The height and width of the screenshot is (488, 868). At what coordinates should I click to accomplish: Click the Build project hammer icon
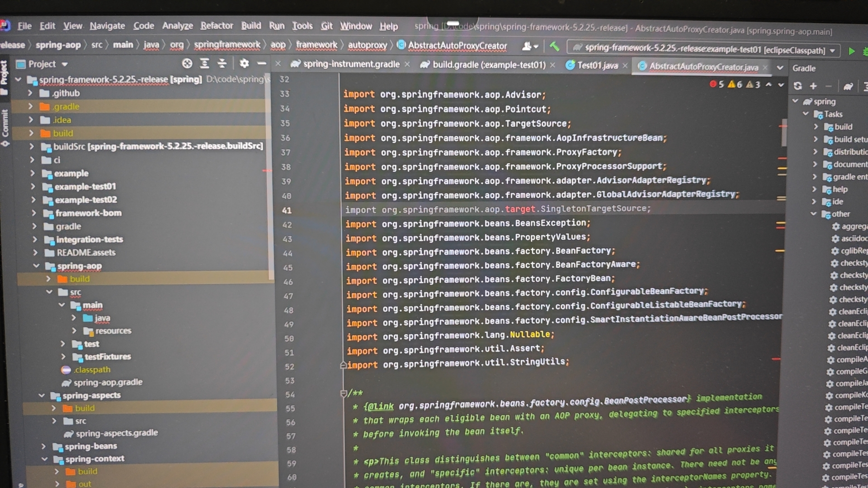click(554, 47)
